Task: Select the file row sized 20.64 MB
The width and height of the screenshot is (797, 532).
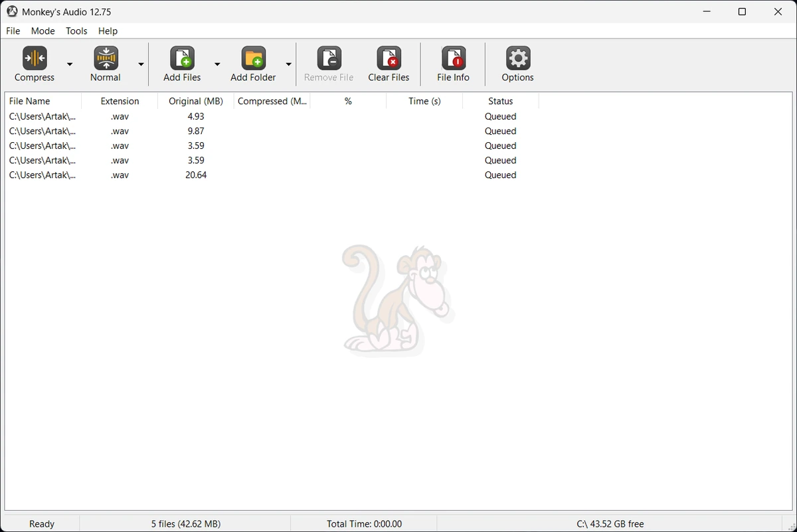Action: point(272,175)
